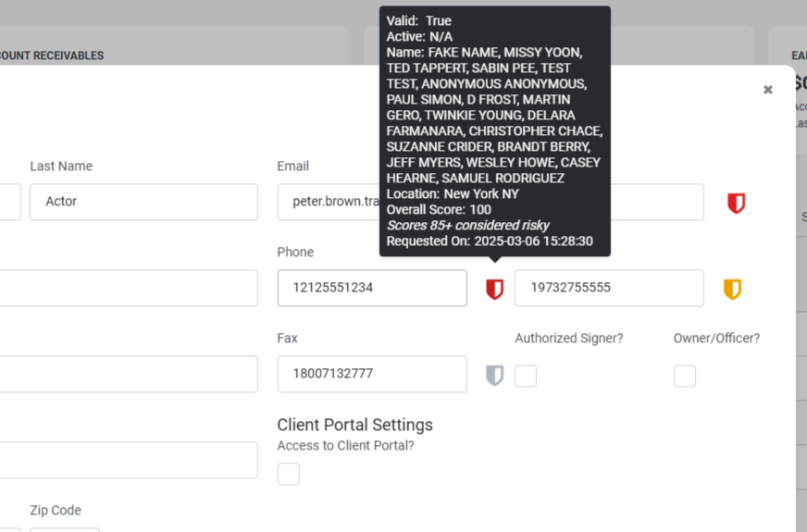Click red shield icon beside Email field
Image resolution: width=807 pixels, height=532 pixels.
tap(736, 204)
